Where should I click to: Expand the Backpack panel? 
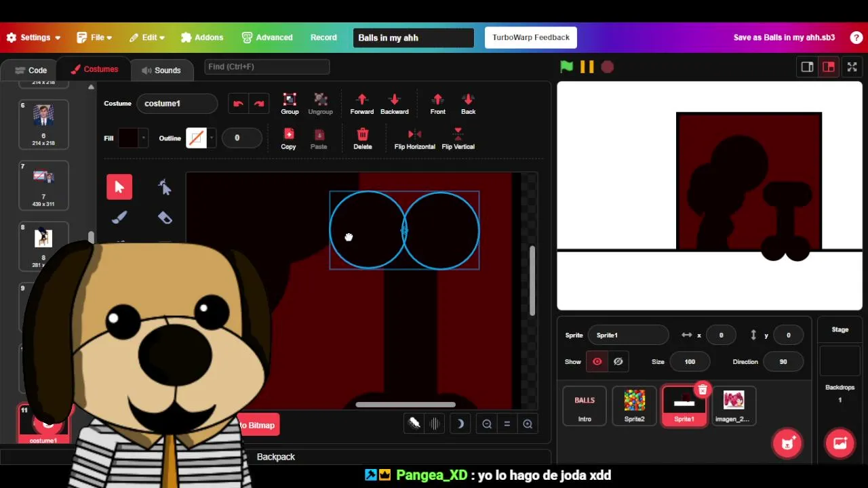tap(276, 457)
